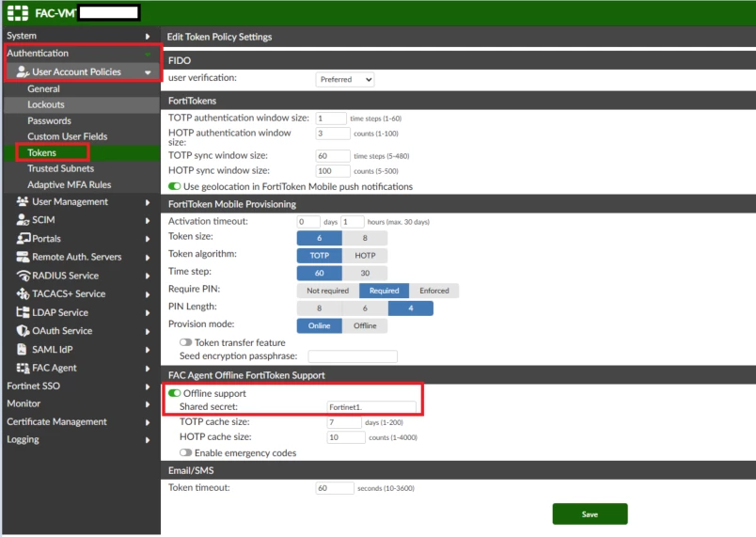The width and height of the screenshot is (756, 537).
Task: Open the Passwords menu item
Action: 49,120
